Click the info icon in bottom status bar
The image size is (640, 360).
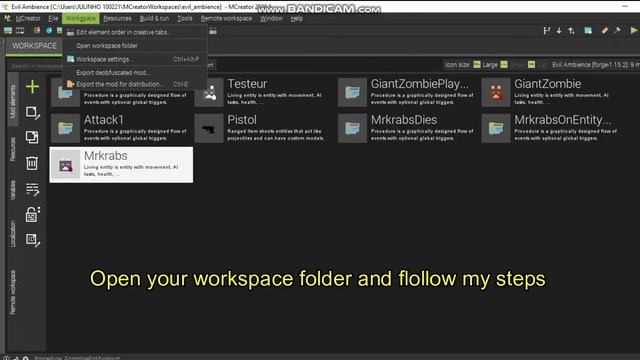[7, 358]
